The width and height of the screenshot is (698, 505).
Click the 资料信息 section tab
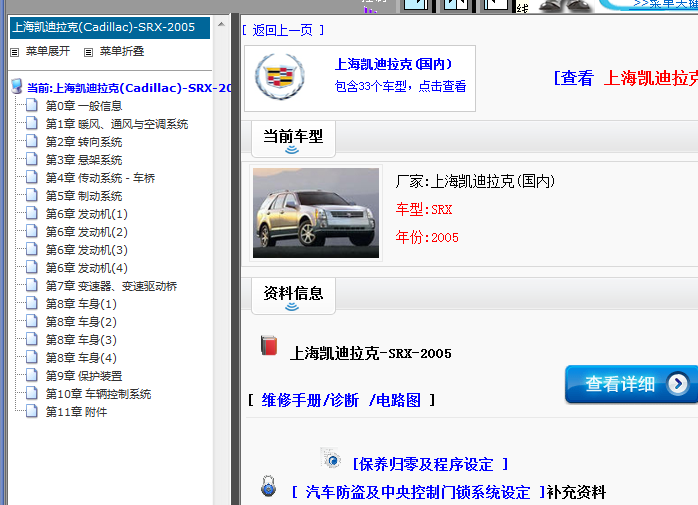tap(293, 296)
